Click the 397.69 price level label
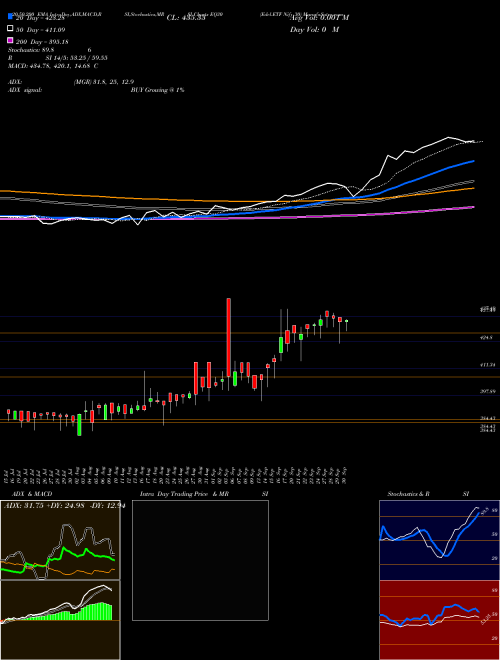Screen dimensions: 500x660 coord(487,391)
